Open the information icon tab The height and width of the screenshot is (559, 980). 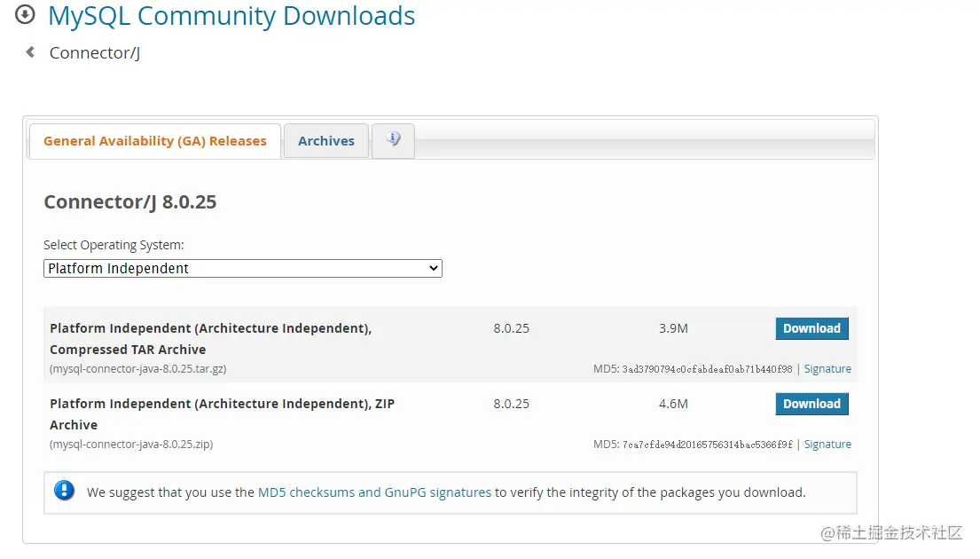pyautogui.click(x=393, y=140)
